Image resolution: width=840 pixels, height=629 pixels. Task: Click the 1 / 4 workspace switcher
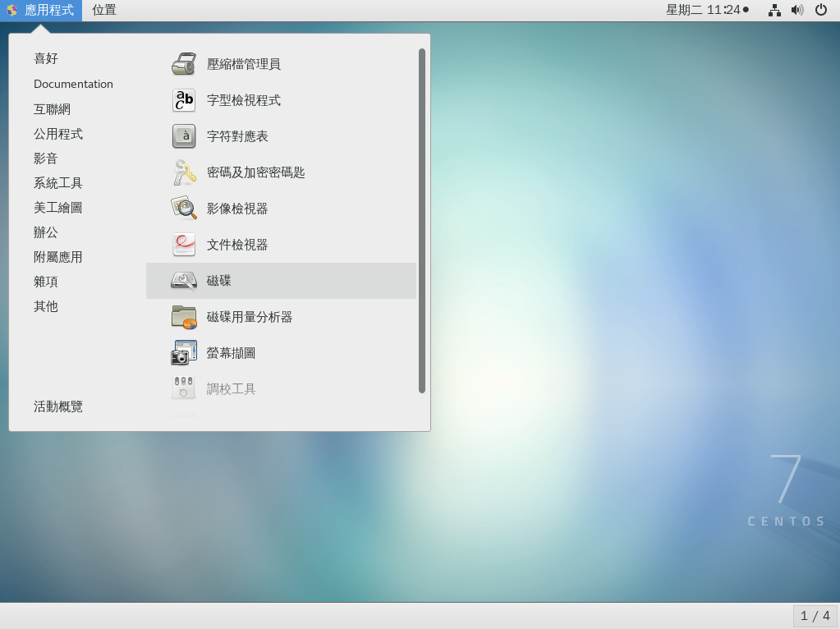pos(815,616)
